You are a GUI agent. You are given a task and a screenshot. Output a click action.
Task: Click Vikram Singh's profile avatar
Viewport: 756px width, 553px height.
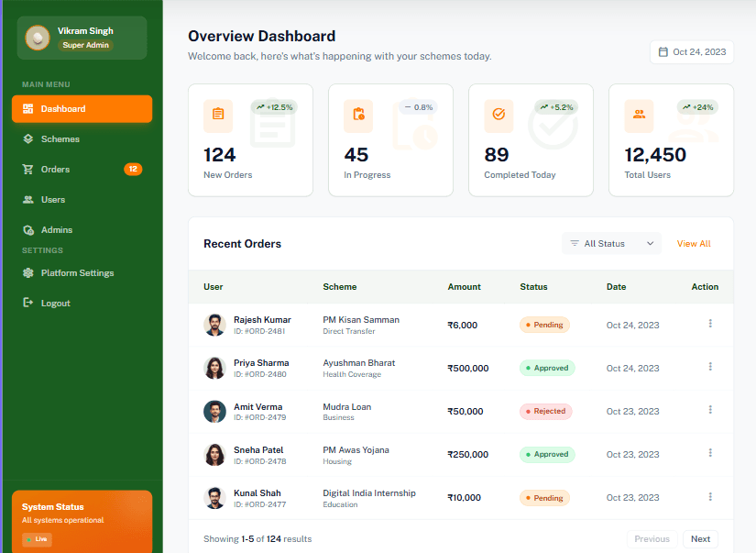point(38,38)
